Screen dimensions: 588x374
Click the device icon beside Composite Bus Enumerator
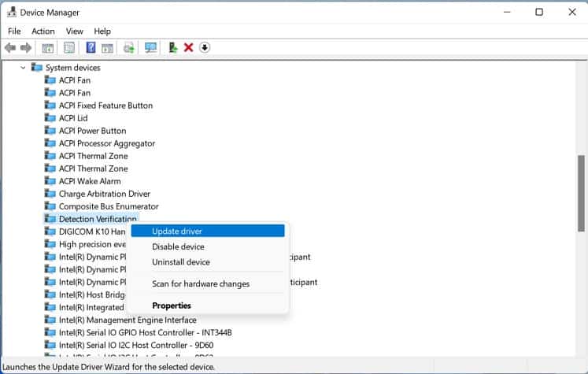tap(50, 206)
